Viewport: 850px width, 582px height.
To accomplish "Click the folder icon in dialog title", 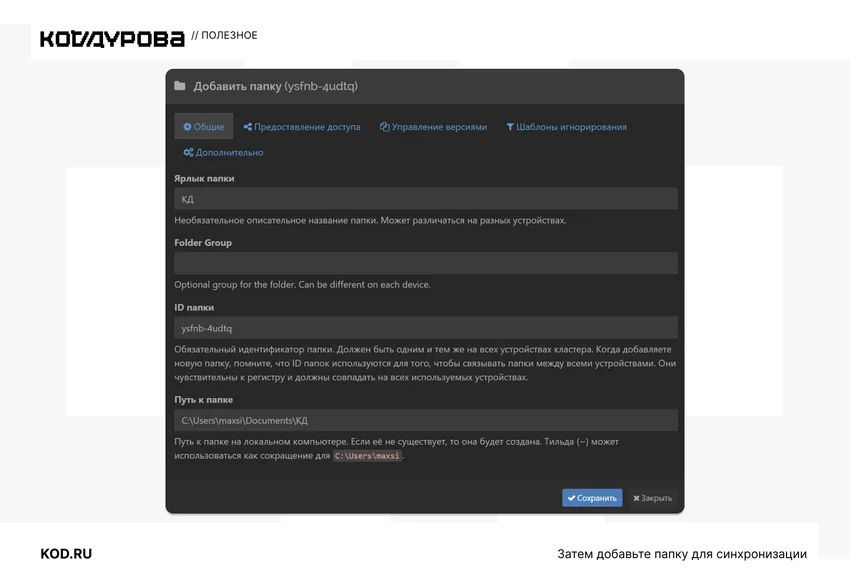I will pyautogui.click(x=180, y=86).
